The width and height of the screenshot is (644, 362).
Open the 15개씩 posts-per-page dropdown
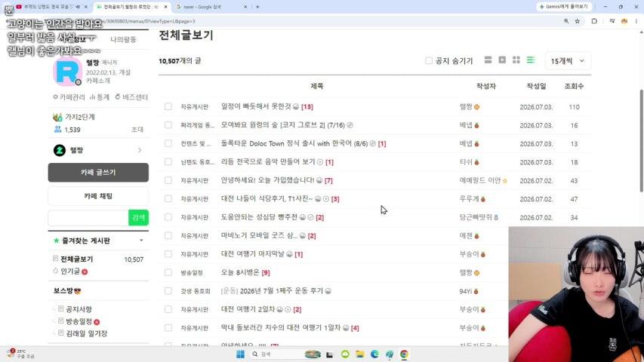pyautogui.click(x=568, y=61)
